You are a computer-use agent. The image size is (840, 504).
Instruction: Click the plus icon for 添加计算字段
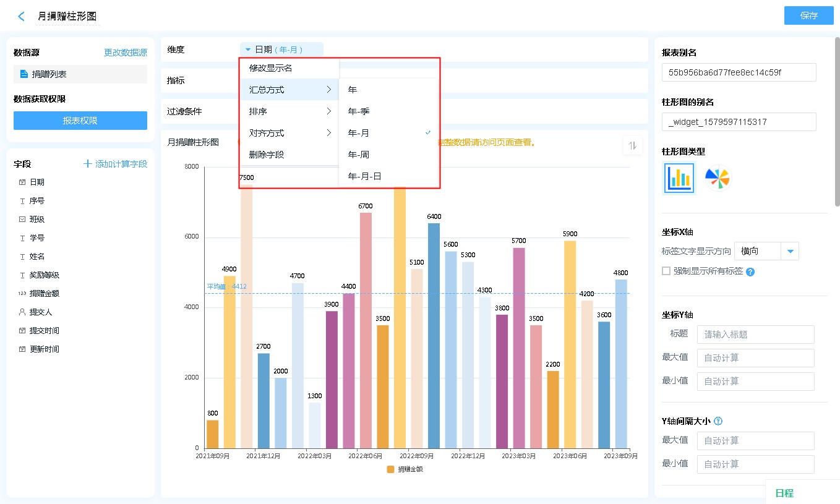tap(88, 164)
